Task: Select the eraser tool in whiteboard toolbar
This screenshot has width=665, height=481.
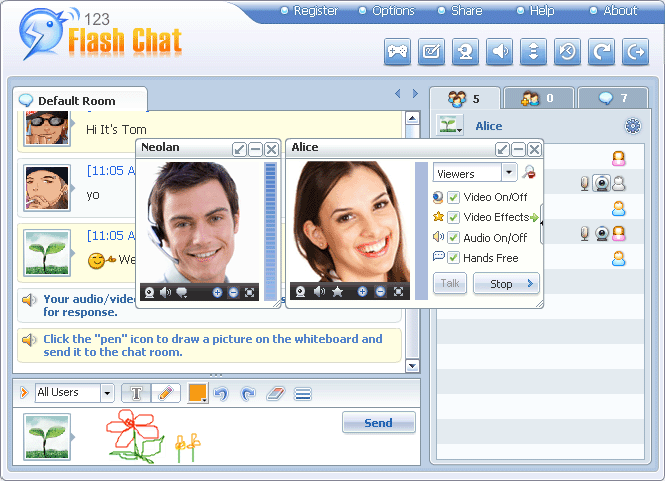Action: (276, 394)
